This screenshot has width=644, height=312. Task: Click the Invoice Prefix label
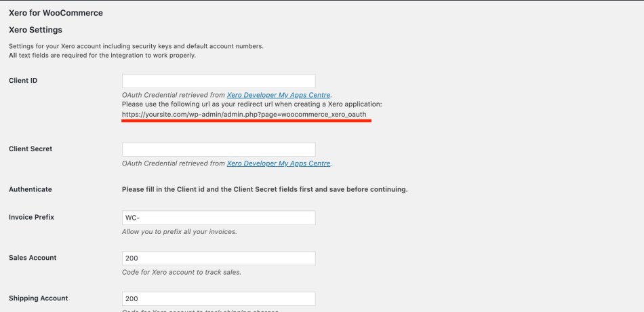[31, 217]
